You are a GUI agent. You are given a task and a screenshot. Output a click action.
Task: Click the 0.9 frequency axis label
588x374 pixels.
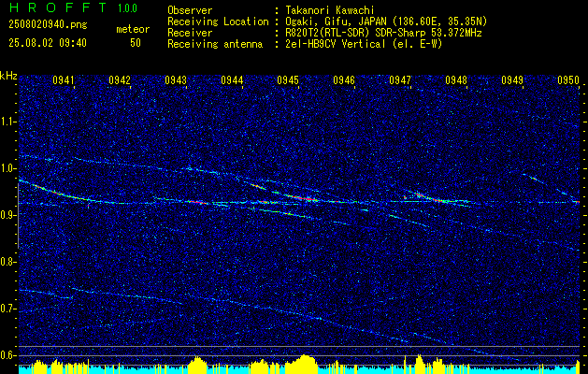coord(7,215)
